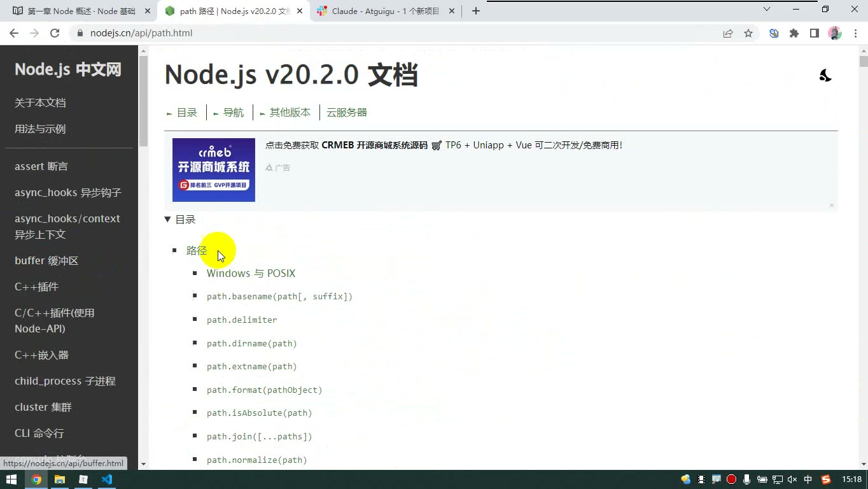The width and height of the screenshot is (868, 489).
Task: Open Chrome from the taskbar
Action: (x=36, y=479)
